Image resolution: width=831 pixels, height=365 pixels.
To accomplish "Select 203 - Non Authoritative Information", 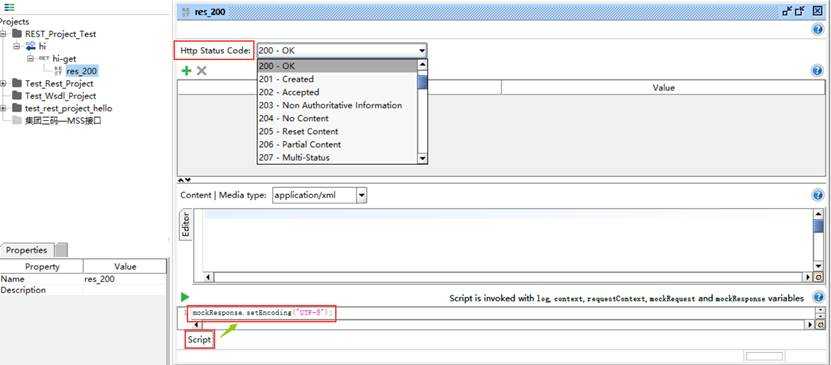I will tap(337, 105).
